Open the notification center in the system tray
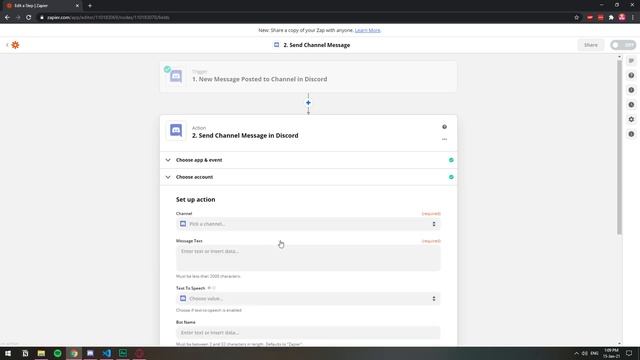The width and height of the screenshot is (640, 360). [x=629, y=353]
